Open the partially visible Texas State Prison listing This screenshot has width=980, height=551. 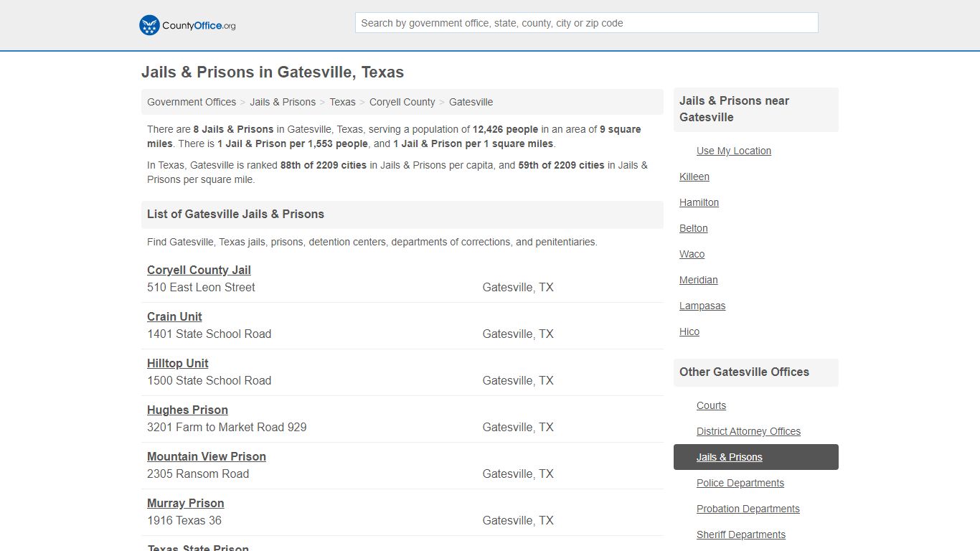pyautogui.click(x=198, y=547)
